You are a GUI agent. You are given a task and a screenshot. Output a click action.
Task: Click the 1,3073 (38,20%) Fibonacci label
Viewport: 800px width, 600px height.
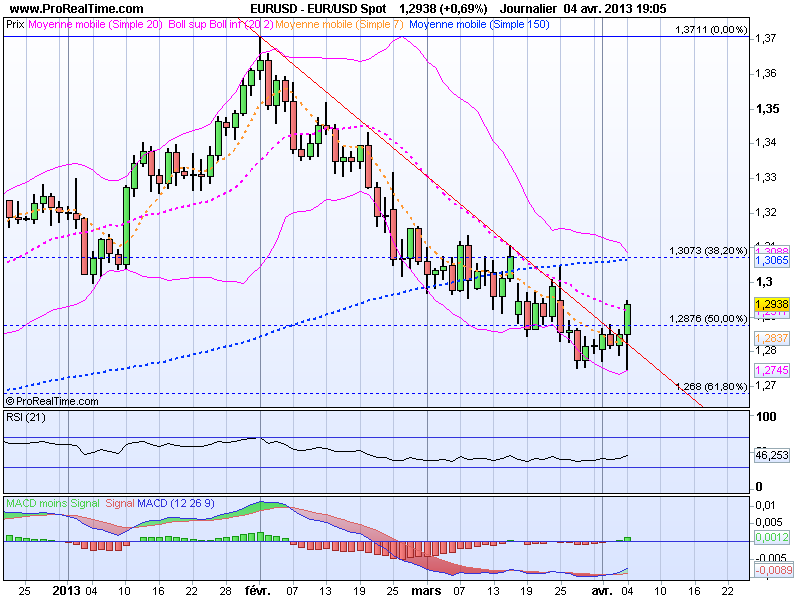(x=708, y=251)
